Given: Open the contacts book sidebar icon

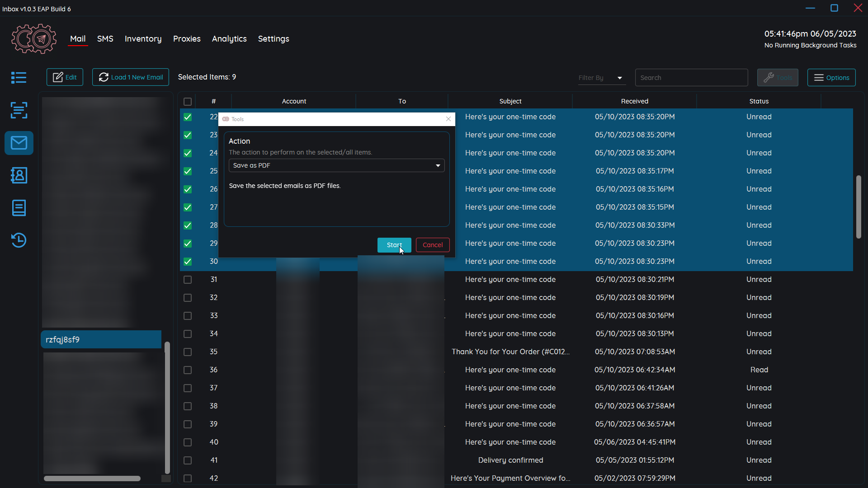Looking at the screenshot, I should 19,175.
